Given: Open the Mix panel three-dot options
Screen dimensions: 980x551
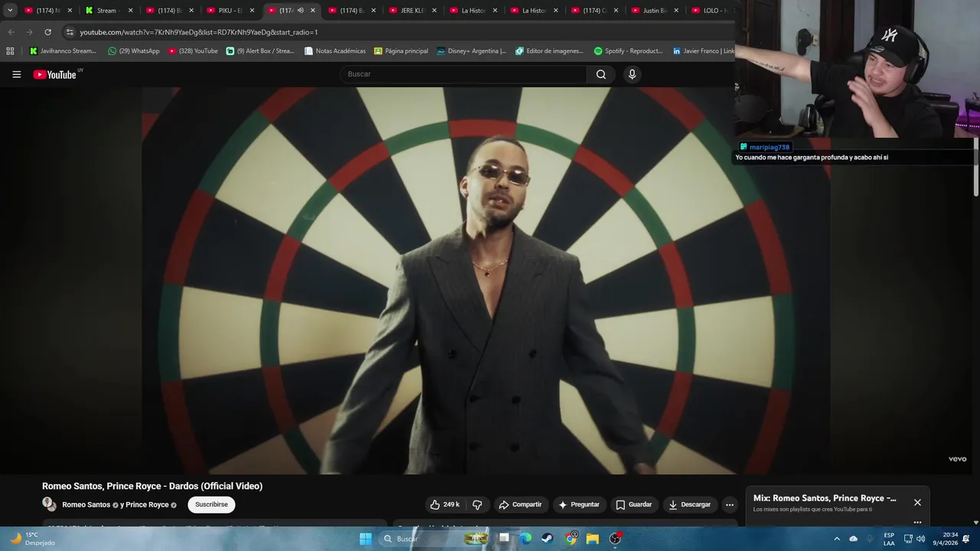Looking at the screenshot, I should [x=917, y=522].
